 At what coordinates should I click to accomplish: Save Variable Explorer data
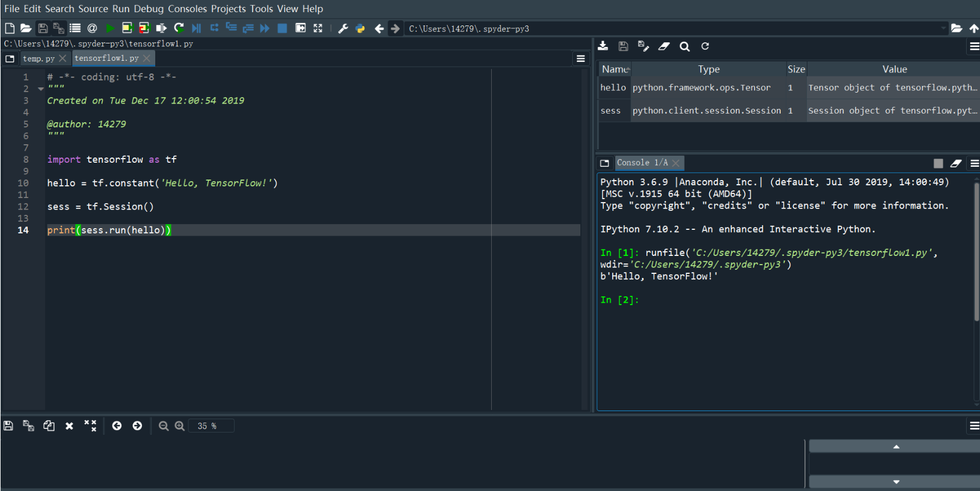[623, 46]
